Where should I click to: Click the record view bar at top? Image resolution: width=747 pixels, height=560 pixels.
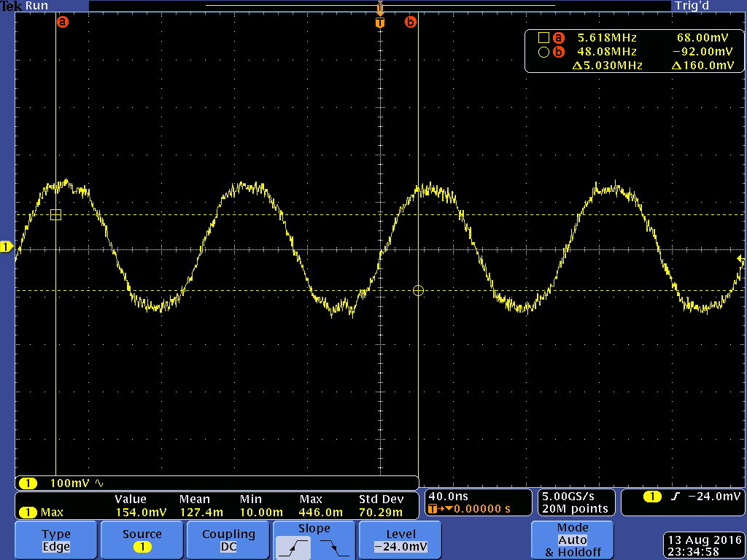pos(380,6)
